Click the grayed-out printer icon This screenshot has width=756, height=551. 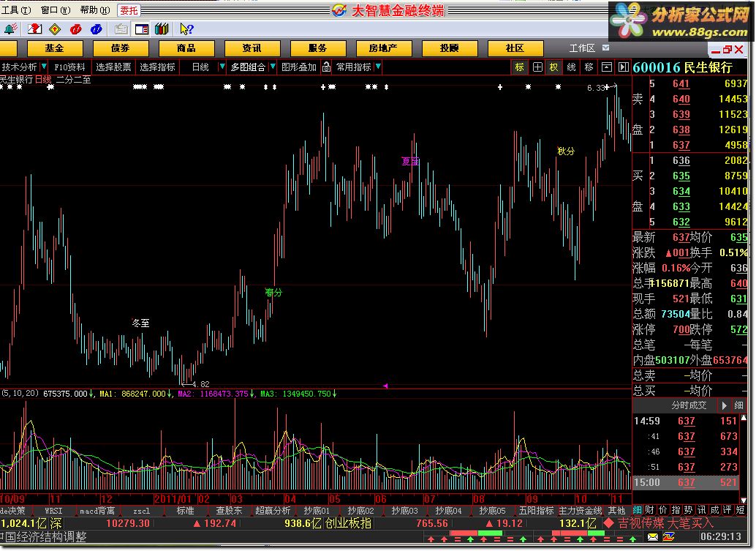[x=121, y=29]
